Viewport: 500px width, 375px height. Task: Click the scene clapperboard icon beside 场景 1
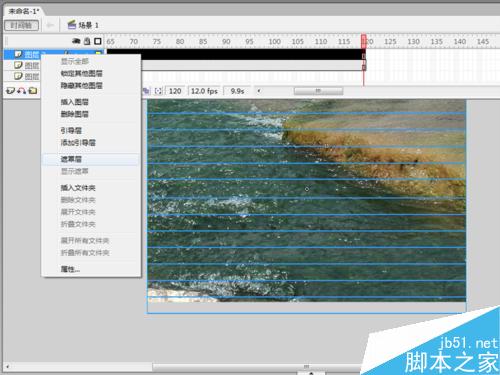pyautogui.click(x=72, y=25)
